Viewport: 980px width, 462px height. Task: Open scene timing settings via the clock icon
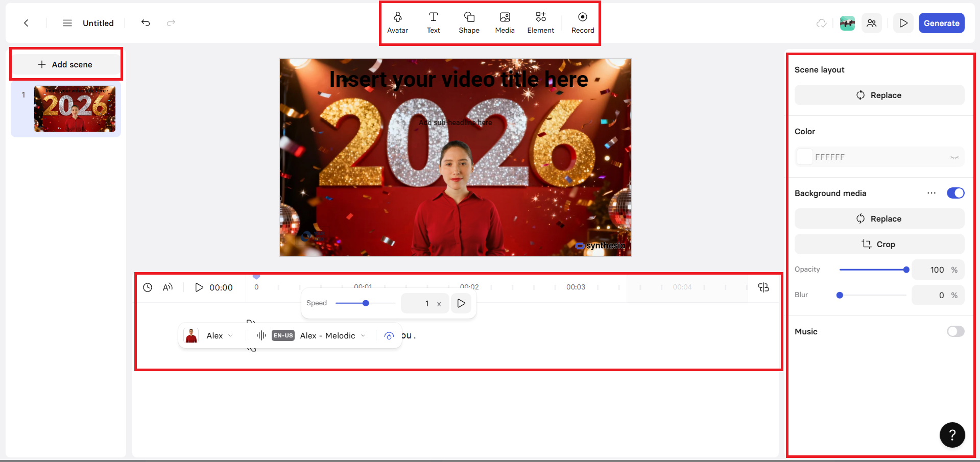[x=148, y=287]
